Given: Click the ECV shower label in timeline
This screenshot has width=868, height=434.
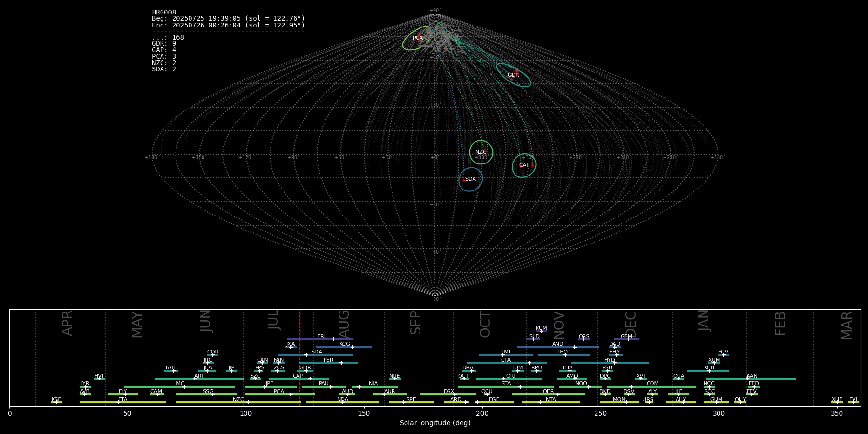Looking at the screenshot, I should pyautogui.click(x=723, y=352).
